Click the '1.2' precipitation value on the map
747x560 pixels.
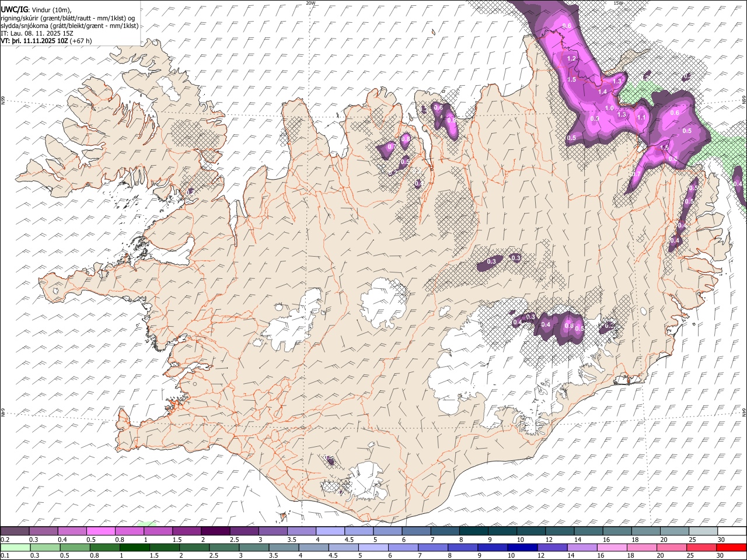tap(571, 58)
